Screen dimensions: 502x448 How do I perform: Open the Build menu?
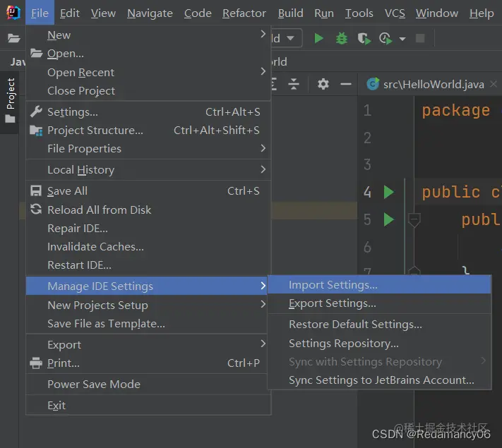point(290,13)
